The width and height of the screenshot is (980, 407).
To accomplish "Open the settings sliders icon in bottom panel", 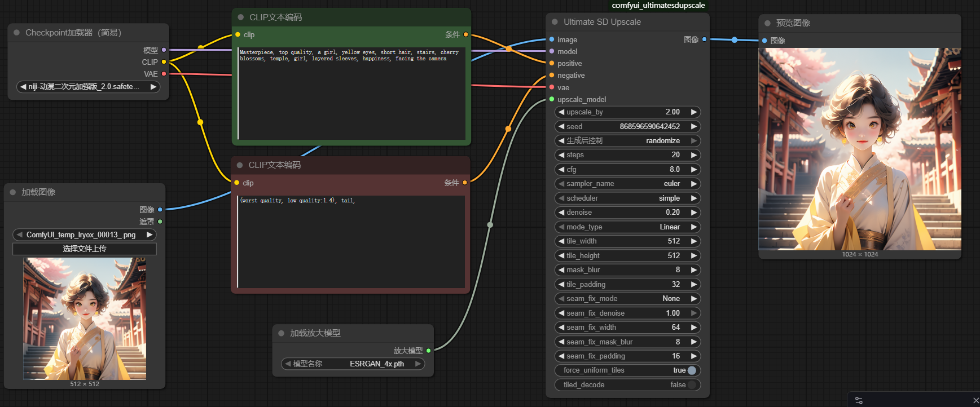I will point(859,400).
